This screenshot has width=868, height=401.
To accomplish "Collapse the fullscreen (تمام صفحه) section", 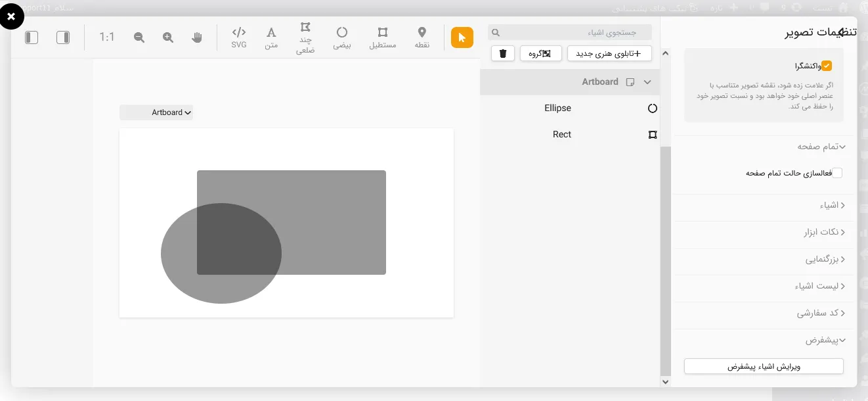I will click(x=822, y=147).
